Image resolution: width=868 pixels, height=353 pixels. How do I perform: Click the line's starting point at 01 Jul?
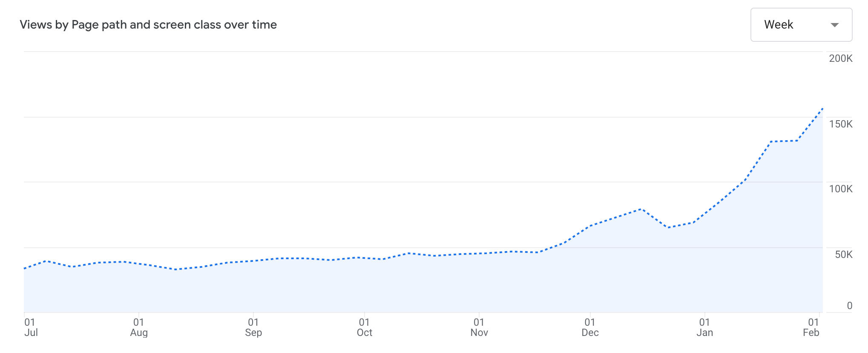click(25, 269)
